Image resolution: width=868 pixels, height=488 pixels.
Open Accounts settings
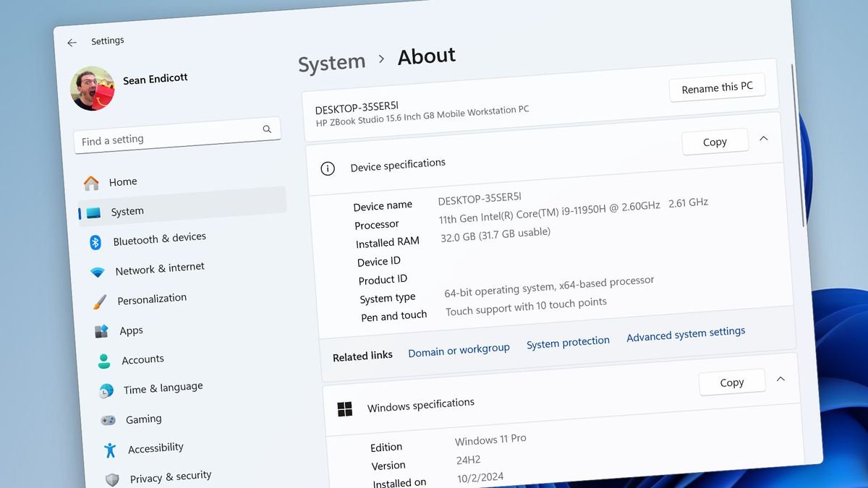click(x=142, y=359)
